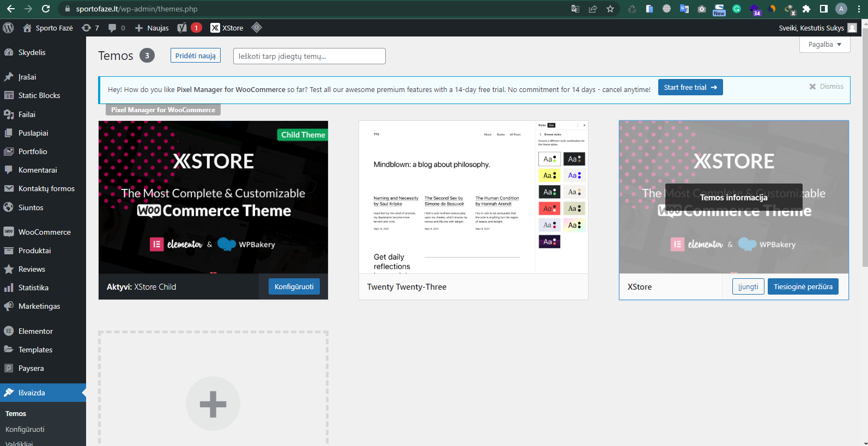Open the XStore Child theme screenshot
The width and height of the screenshot is (868, 446).
point(213,197)
